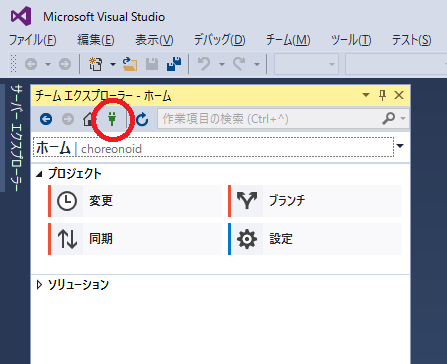Click the Undo toolbar icon

click(204, 63)
